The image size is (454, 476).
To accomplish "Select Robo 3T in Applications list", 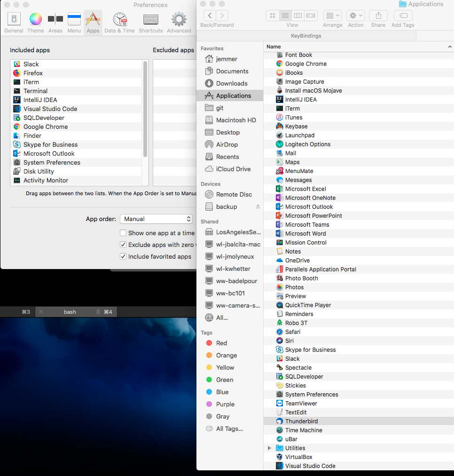I will pos(359,323).
